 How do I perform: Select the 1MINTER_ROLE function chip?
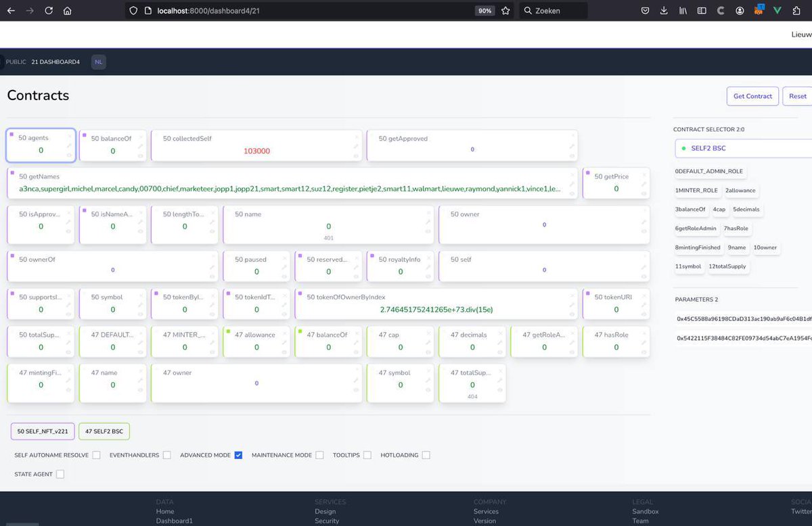pos(696,191)
